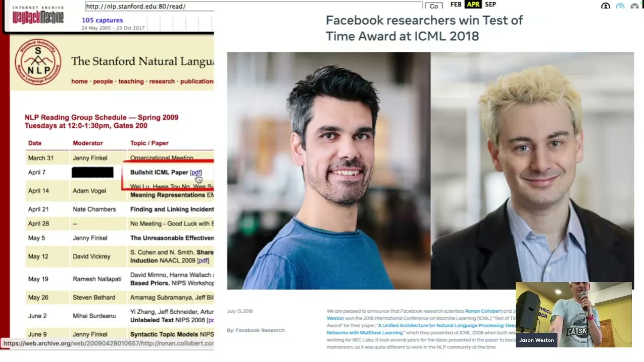Click 'Bullshit ICML Paper' title text
This screenshot has width=644, height=362.
tap(159, 172)
